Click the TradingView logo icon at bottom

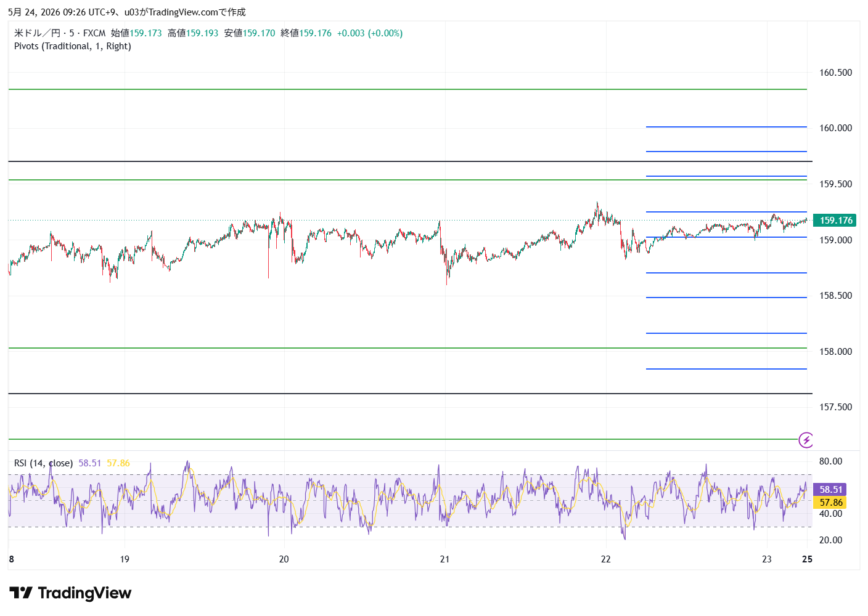(21, 593)
